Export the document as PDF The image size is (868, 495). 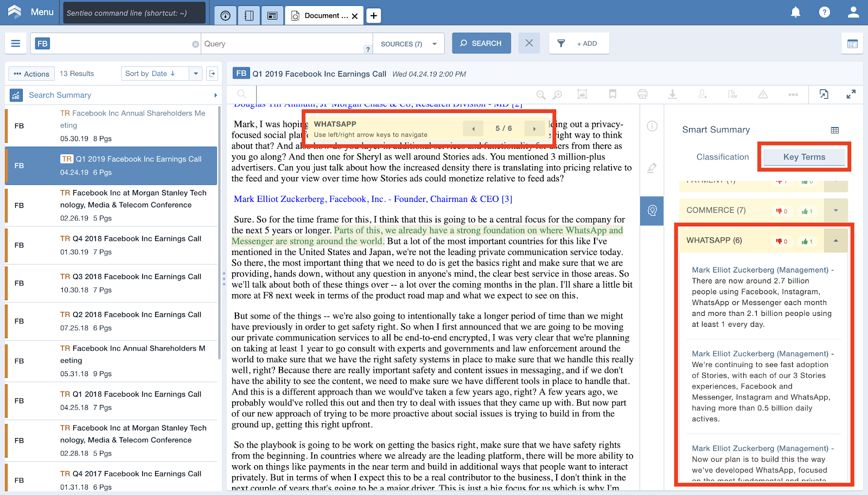(x=733, y=94)
